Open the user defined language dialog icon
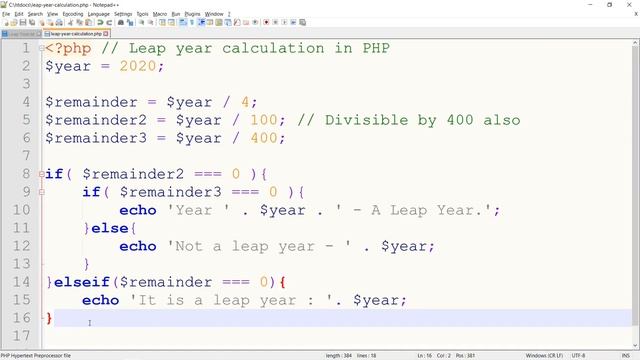 click(x=210, y=22)
